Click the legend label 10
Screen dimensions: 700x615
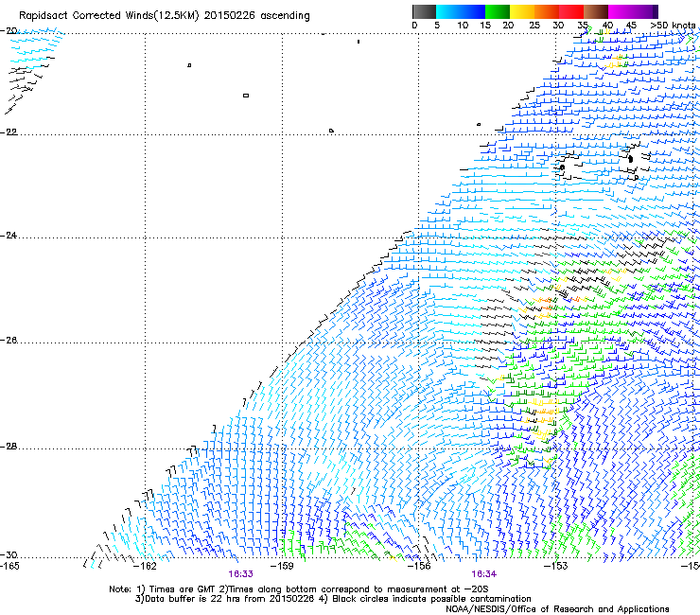point(463,26)
